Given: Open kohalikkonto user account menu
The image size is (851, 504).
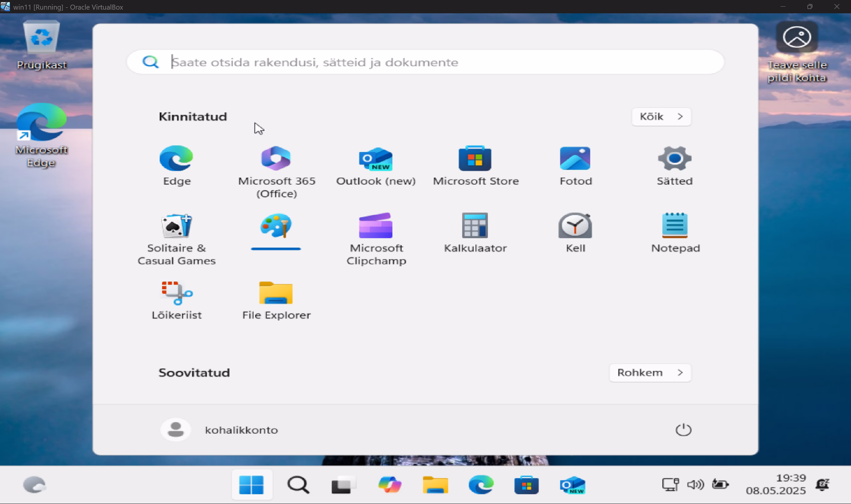Looking at the screenshot, I should [x=219, y=430].
